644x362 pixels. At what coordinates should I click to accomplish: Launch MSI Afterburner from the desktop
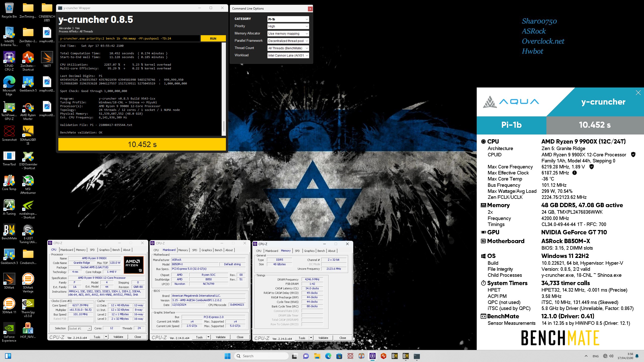[x=28, y=185]
